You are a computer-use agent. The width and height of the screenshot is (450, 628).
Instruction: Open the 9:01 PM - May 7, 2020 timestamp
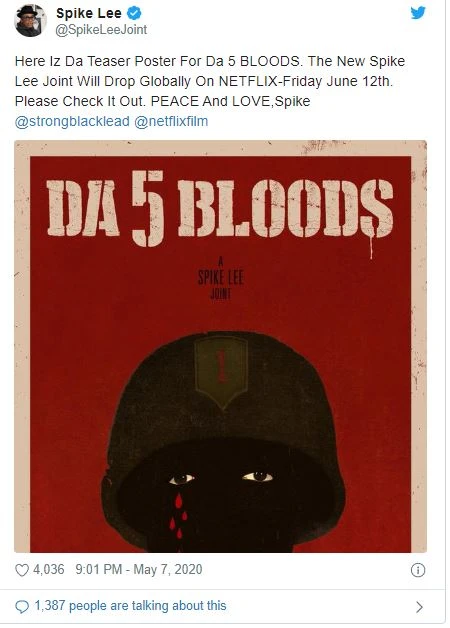click(x=139, y=569)
